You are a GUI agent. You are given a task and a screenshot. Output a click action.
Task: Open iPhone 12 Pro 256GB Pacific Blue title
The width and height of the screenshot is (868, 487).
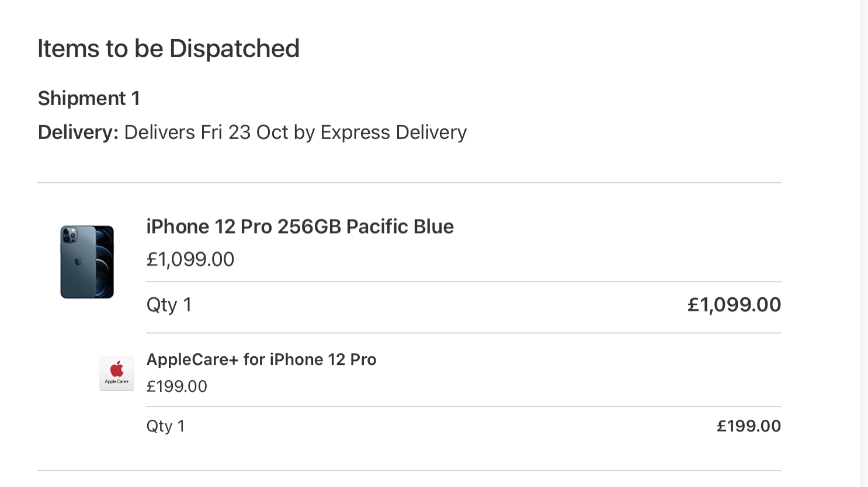click(300, 227)
